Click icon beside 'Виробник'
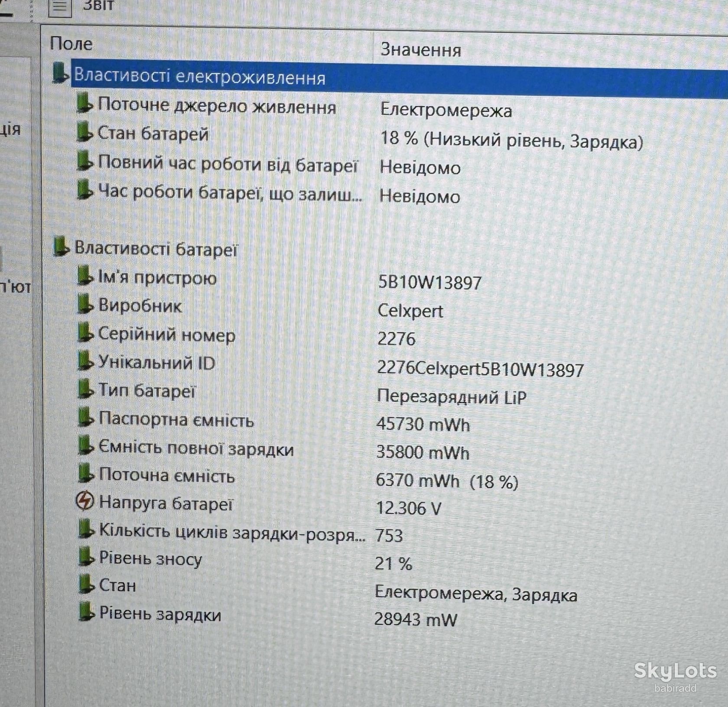Viewport: 728px width, 707px height. click(x=85, y=304)
